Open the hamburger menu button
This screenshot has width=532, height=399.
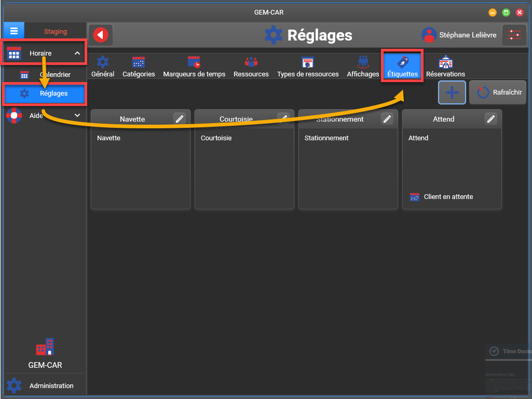pos(14,31)
